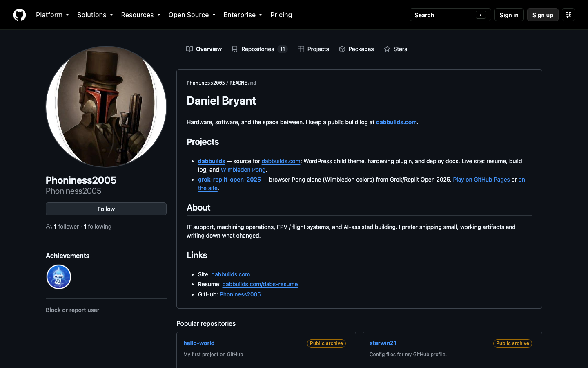Open dabbuilds.com link in intro sentence
This screenshot has width=588, height=368.
click(x=396, y=122)
